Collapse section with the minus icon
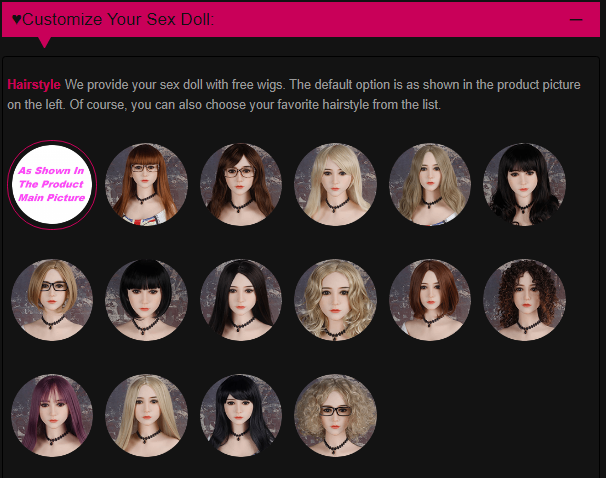 point(576,19)
